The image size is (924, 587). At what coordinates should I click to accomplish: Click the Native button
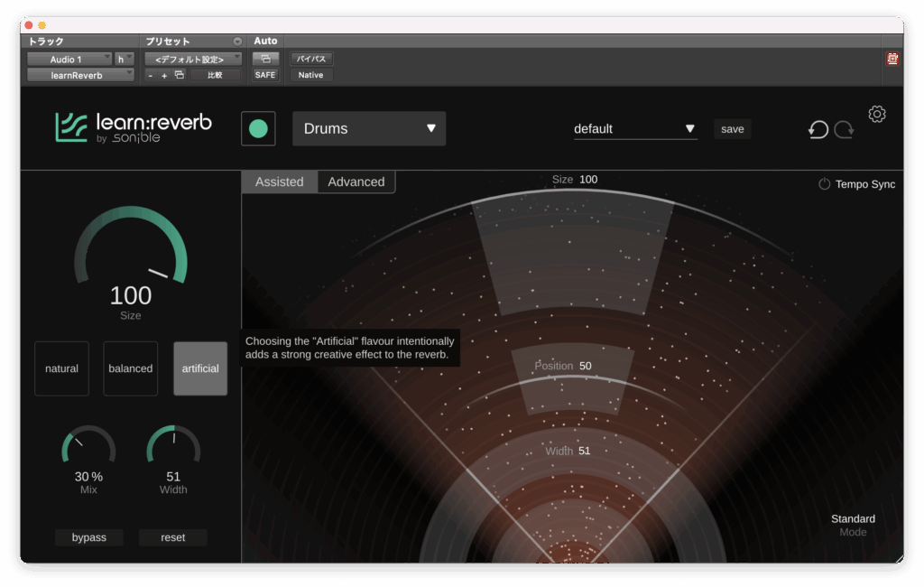click(310, 75)
